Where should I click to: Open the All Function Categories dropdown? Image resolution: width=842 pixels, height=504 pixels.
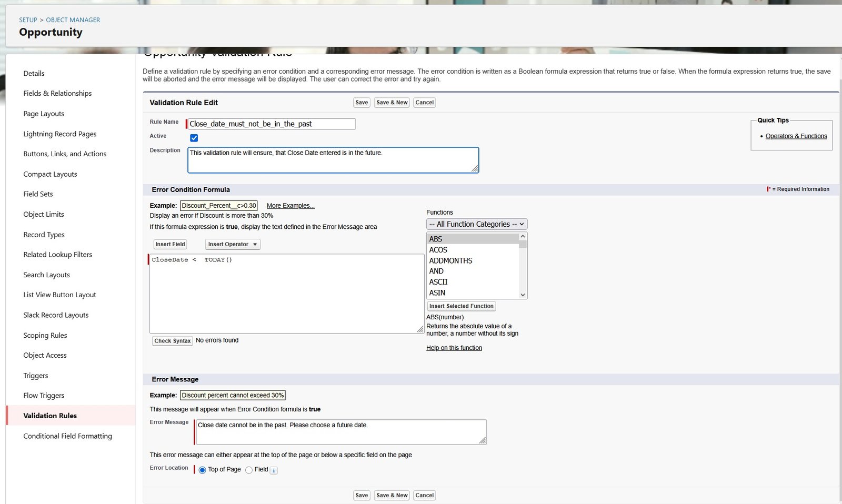tap(476, 224)
